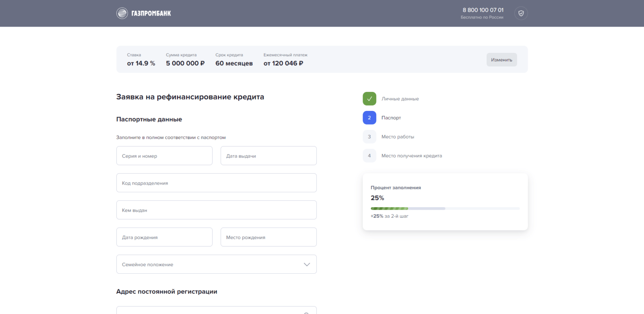The image size is (644, 314).
Task: Click the Адрес постоянной регистрации heading
Action: (167, 291)
